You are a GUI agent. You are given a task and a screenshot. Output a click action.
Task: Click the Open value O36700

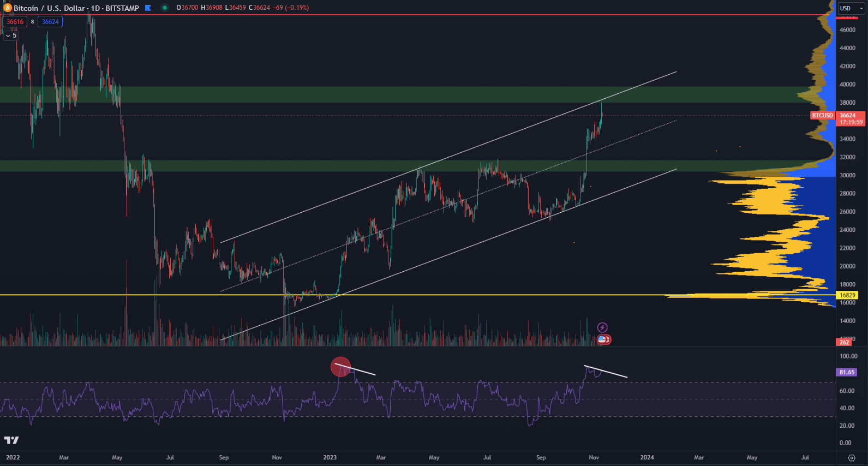coord(187,8)
